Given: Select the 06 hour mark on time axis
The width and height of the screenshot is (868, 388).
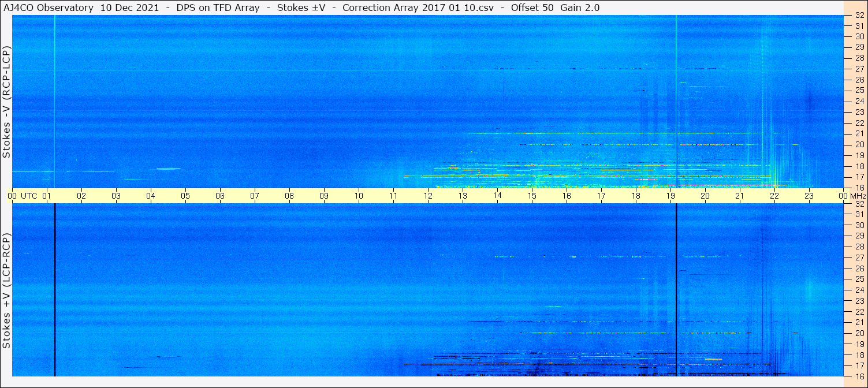Looking at the screenshot, I should [221, 196].
